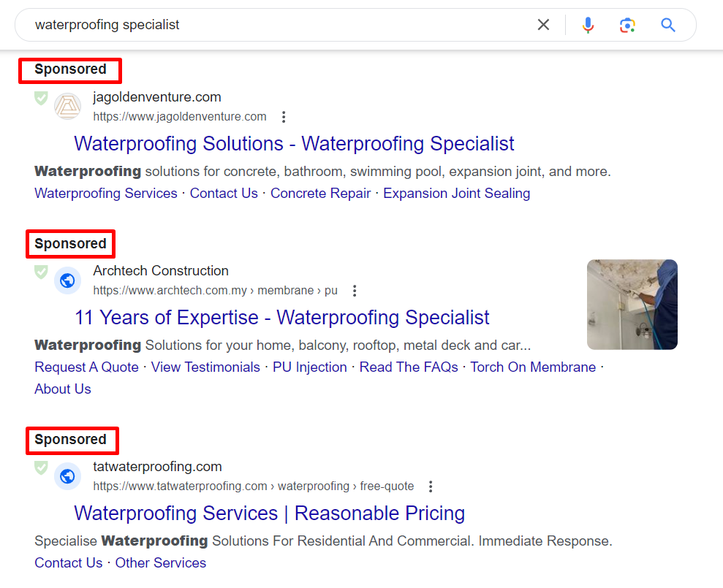Click the Archtech Construction globe favicon
This screenshot has width=723, height=588.
68,280
